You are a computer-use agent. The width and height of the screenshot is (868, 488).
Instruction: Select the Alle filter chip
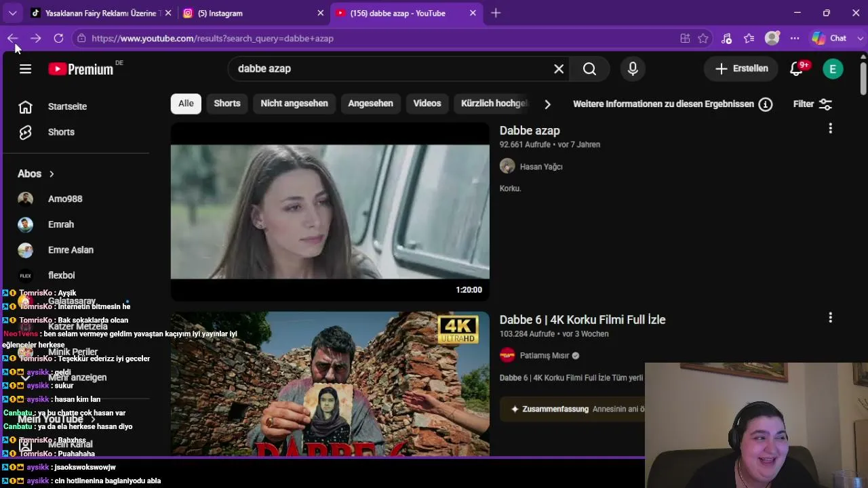(186, 104)
